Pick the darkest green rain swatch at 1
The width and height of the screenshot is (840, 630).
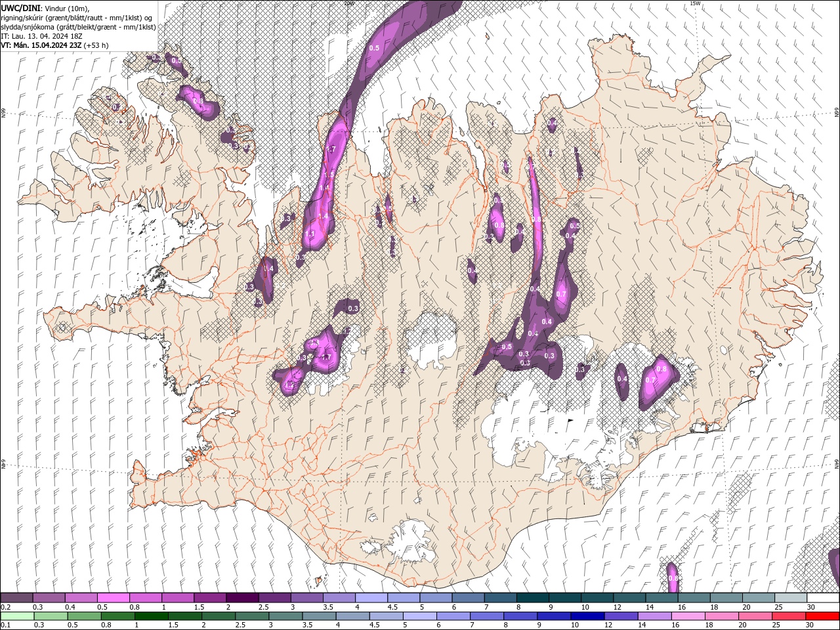pyautogui.click(x=151, y=616)
